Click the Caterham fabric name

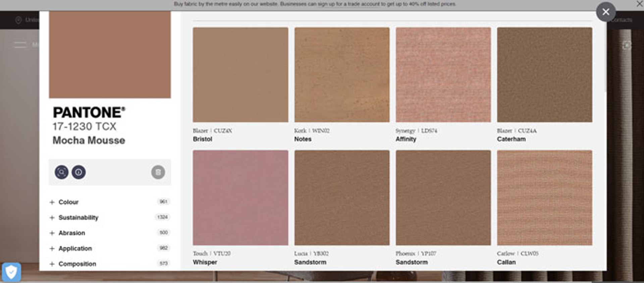point(511,139)
